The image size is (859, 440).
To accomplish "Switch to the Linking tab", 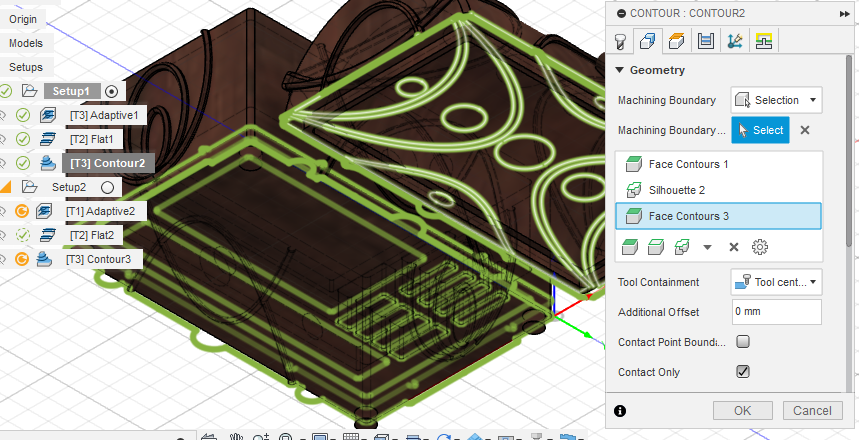I will (735, 42).
